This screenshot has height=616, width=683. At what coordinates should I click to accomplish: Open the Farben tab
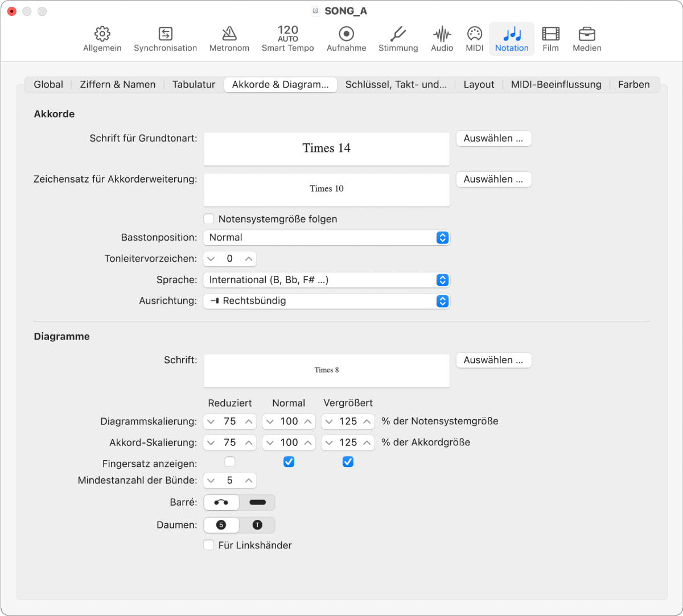click(633, 84)
